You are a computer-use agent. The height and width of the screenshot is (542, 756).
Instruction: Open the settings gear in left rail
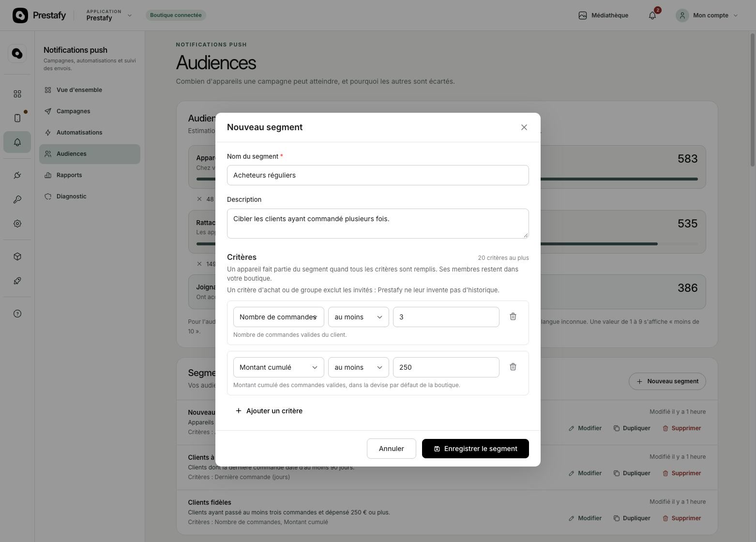(17, 224)
